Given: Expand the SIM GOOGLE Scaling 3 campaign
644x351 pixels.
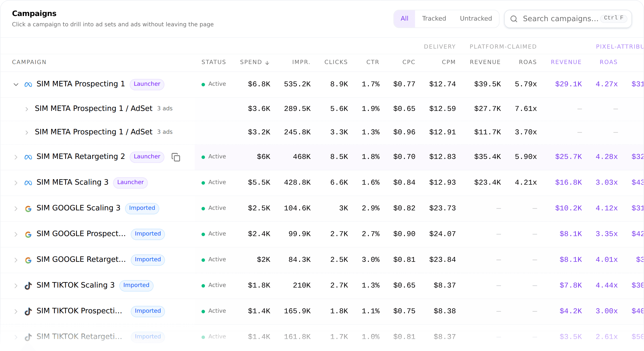Looking at the screenshot, I should click(16, 208).
